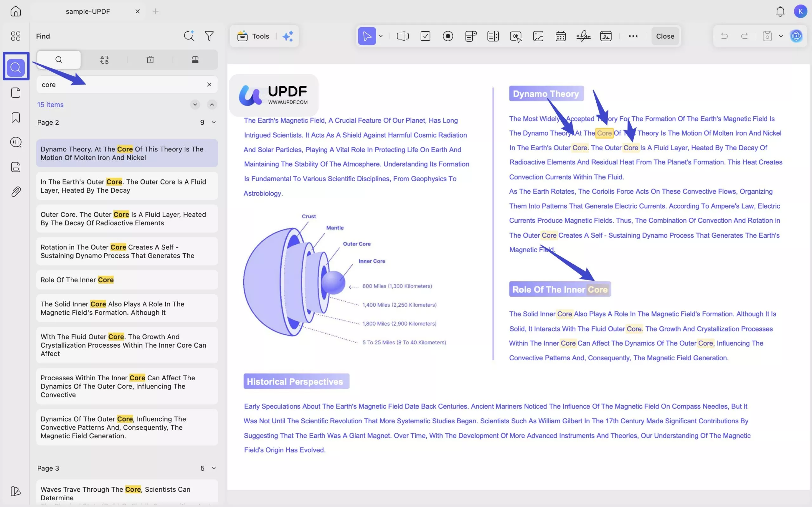The width and height of the screenshot is (812, 507).
Task: Clear the core search text field
Action: [x=209, y=85]
